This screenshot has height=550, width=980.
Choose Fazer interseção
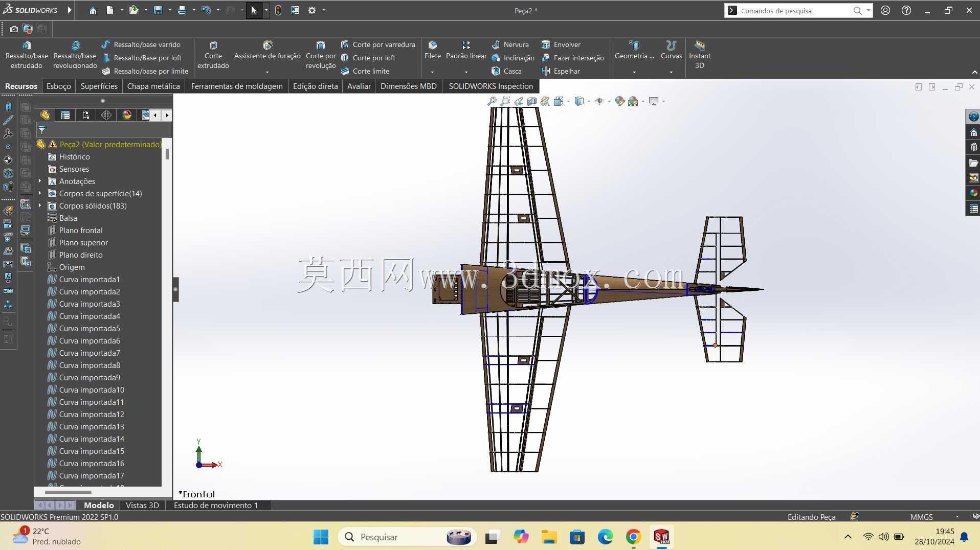pos(573,58)
